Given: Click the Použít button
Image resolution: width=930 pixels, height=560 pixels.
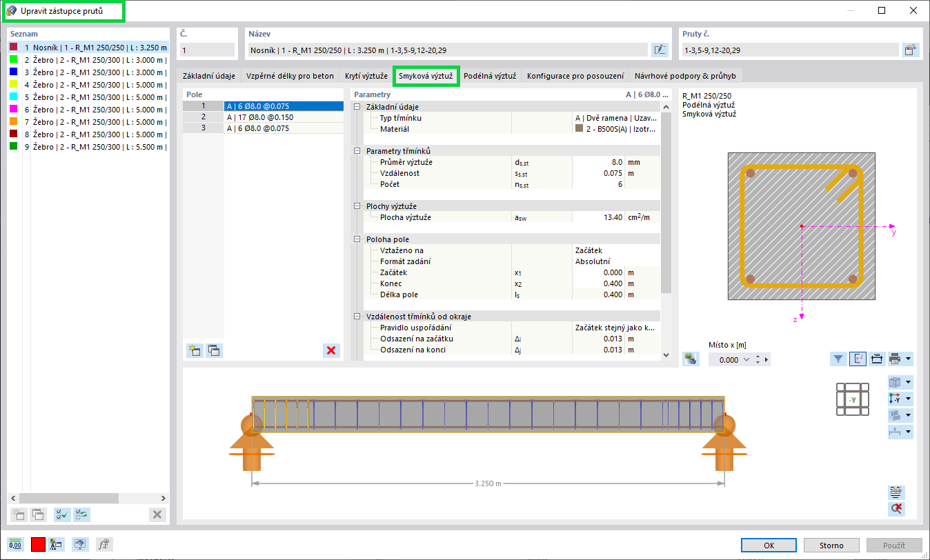Looking at the screenshot, I should 894,546.
